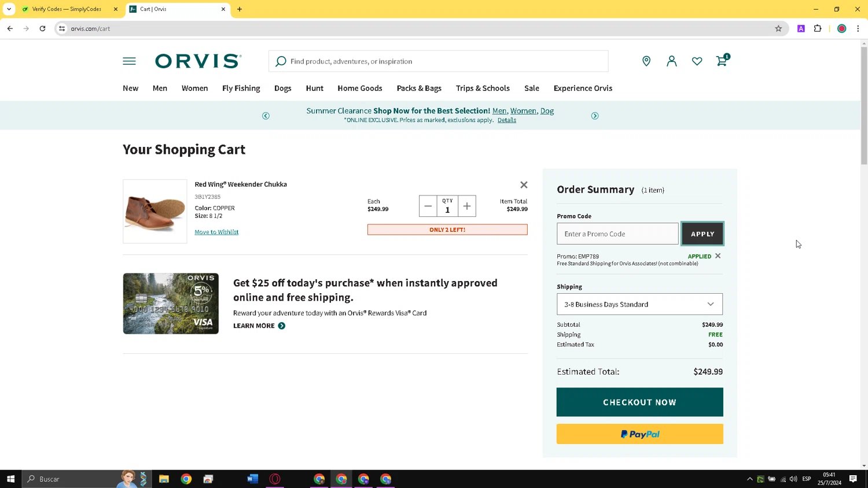Open the wishlist heart icon
Screen dimensions: 868x488
[x=697, y=61]
